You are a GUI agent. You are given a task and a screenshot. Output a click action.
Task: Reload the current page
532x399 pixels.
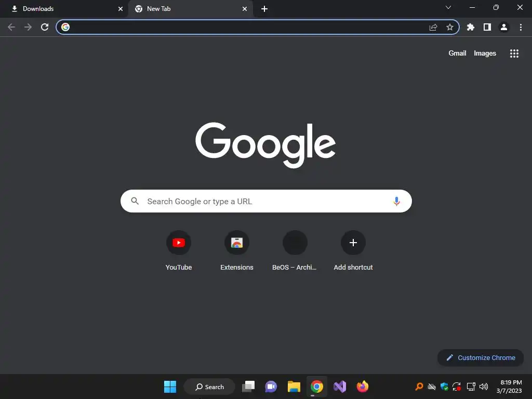point(45,27)
